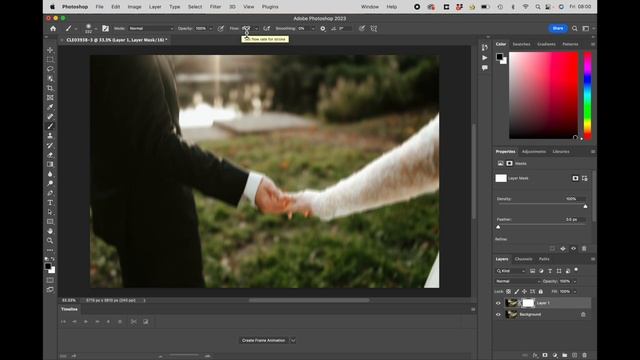Select the Hand tool

(x=50, y=231)
